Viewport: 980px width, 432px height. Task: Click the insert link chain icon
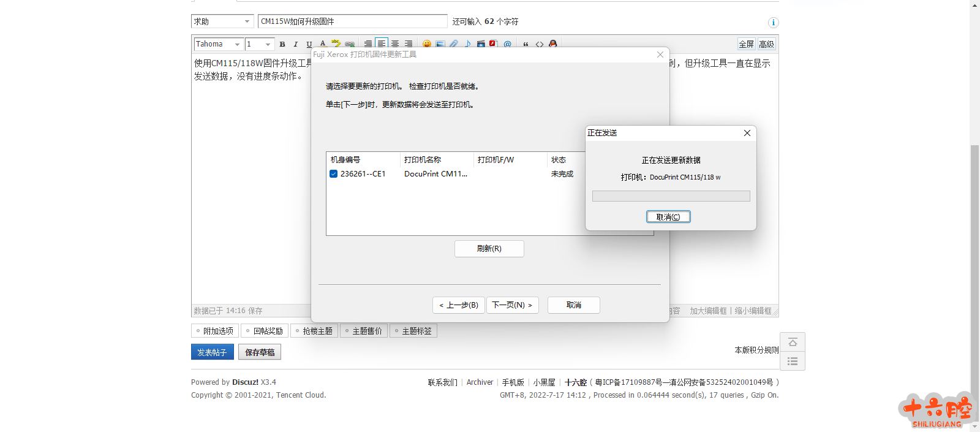(350, 44)
